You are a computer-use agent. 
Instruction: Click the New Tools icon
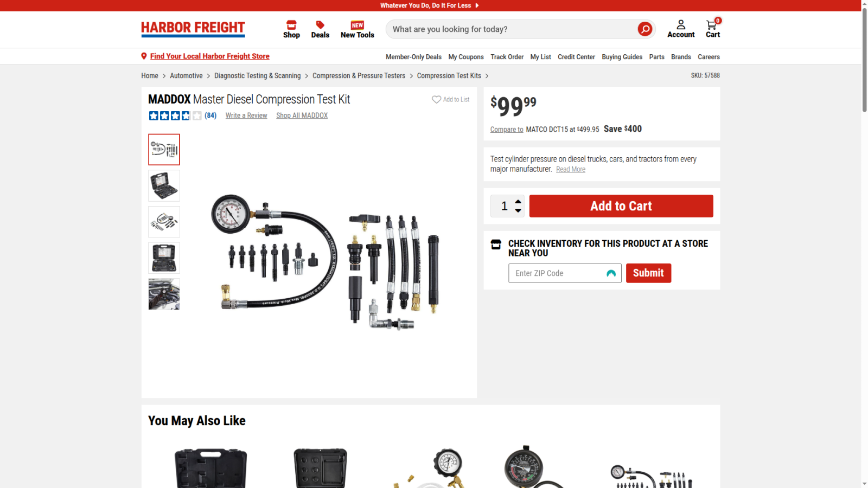click(x=358, y=25)
